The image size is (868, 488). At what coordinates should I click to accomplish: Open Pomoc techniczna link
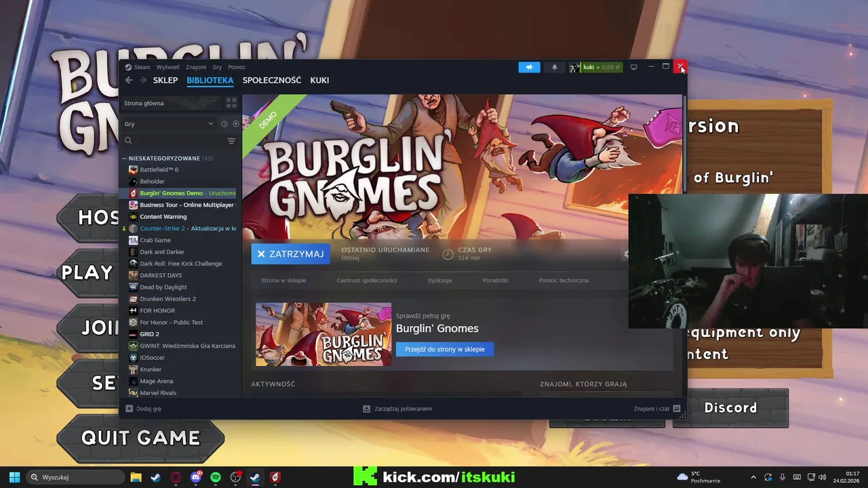click(564, 280)
